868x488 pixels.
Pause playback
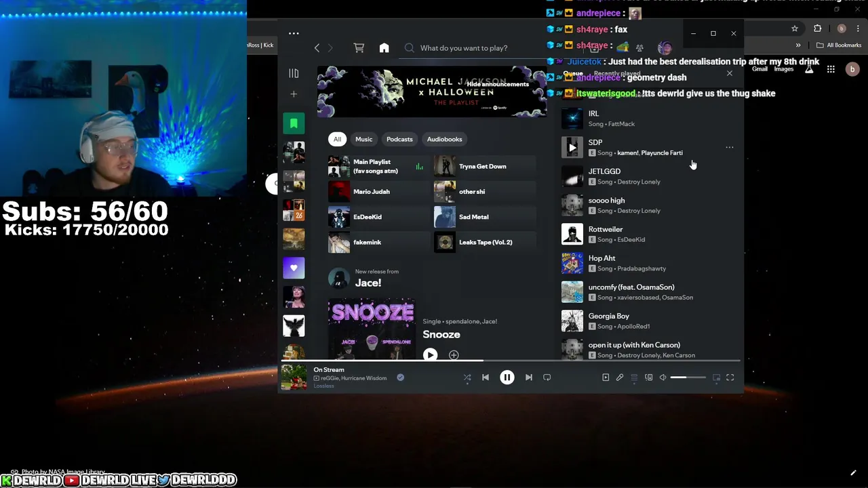(507, 378)
